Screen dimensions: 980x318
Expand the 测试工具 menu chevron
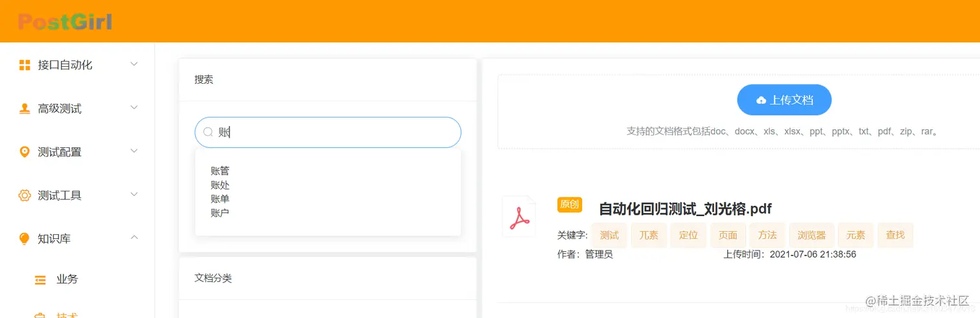click(134, 195)
